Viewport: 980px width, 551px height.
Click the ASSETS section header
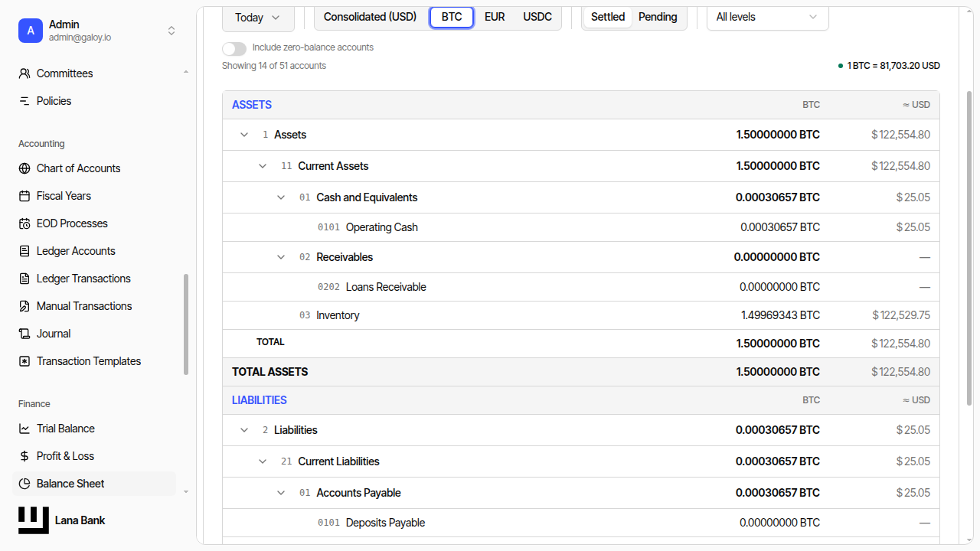(252, 105)
